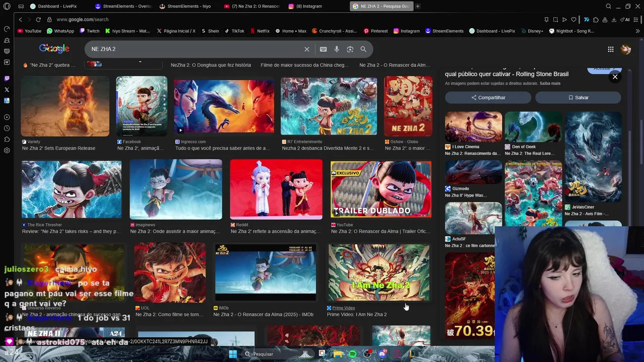Open history clock icon in sidebar
The height and width of the screenshot is (362, 644).
pyautogui.click(x=7, y=128)
